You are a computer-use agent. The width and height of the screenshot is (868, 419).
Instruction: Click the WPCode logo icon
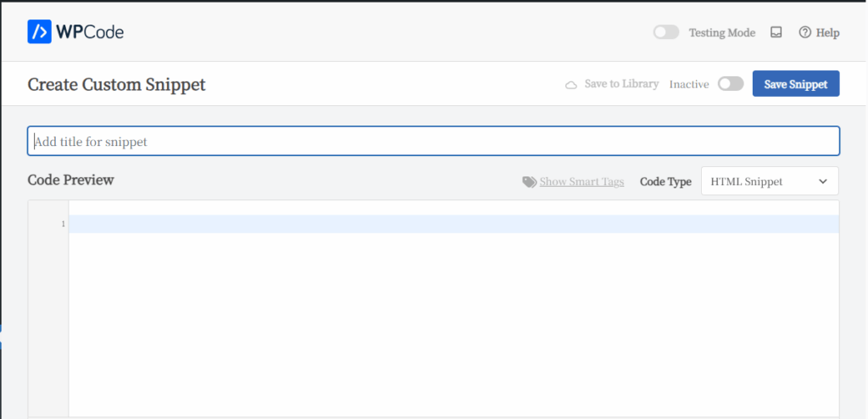(x=40, y=32)
